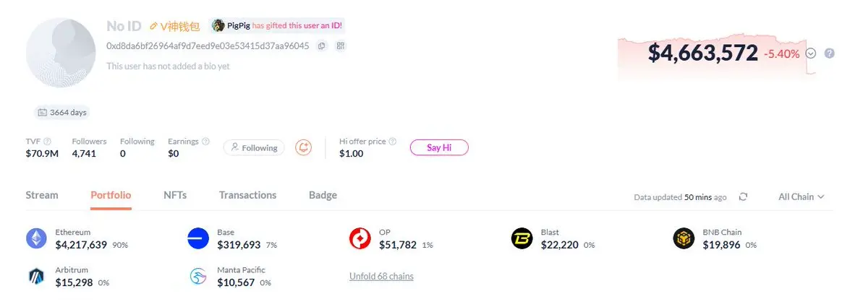Viewport: 868px width, 307px height.
Task: Click the orange circular icon beside Following
Action: [x=304, y=147]
